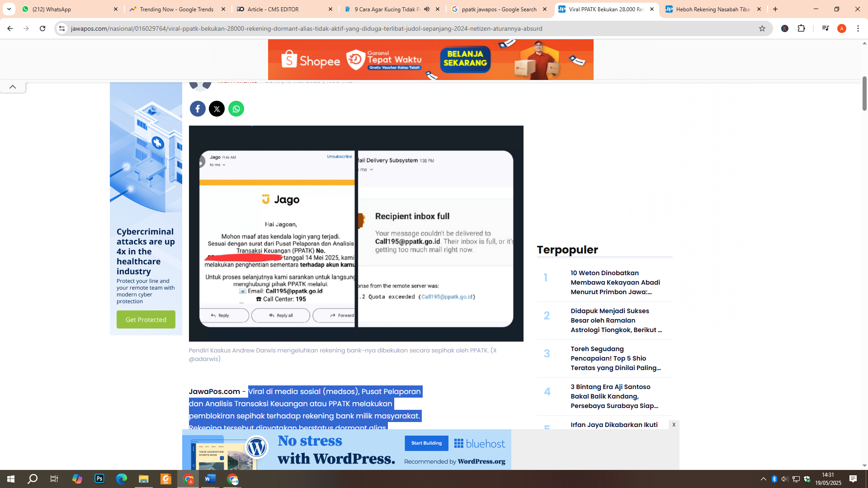868x488 pixels.
Task: Reload the current page
Action: pos(42,28)
